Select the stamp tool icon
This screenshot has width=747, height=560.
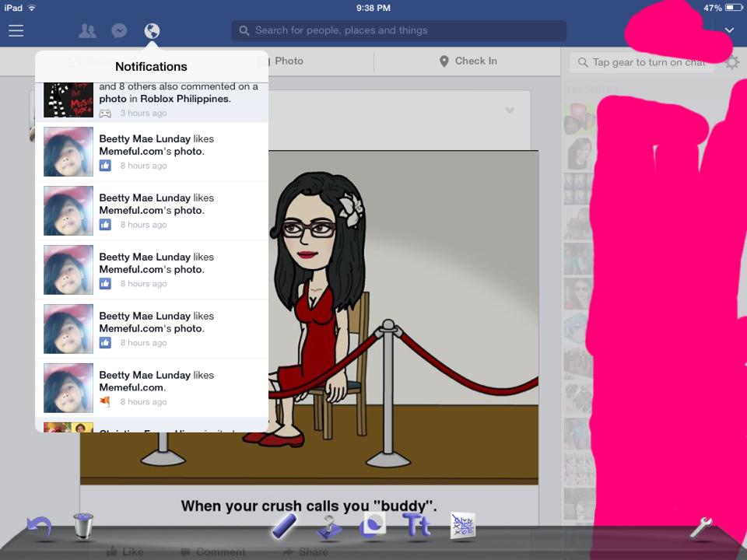[328, 527]
